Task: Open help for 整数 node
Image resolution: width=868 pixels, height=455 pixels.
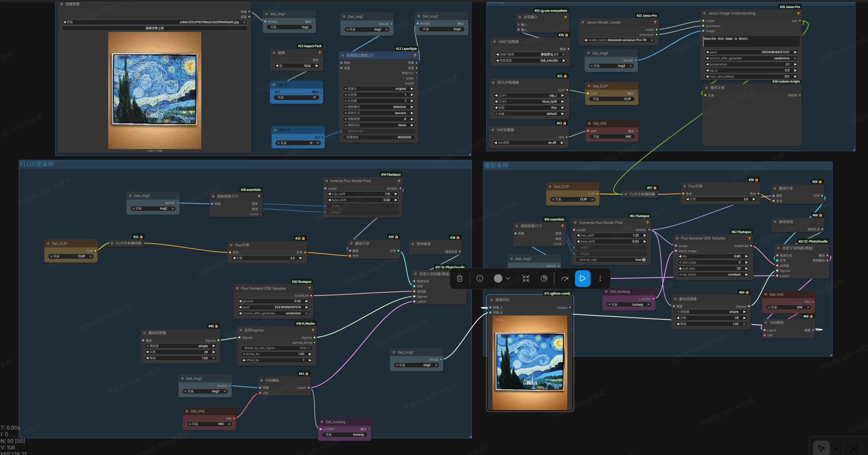Action: [320, 53]
